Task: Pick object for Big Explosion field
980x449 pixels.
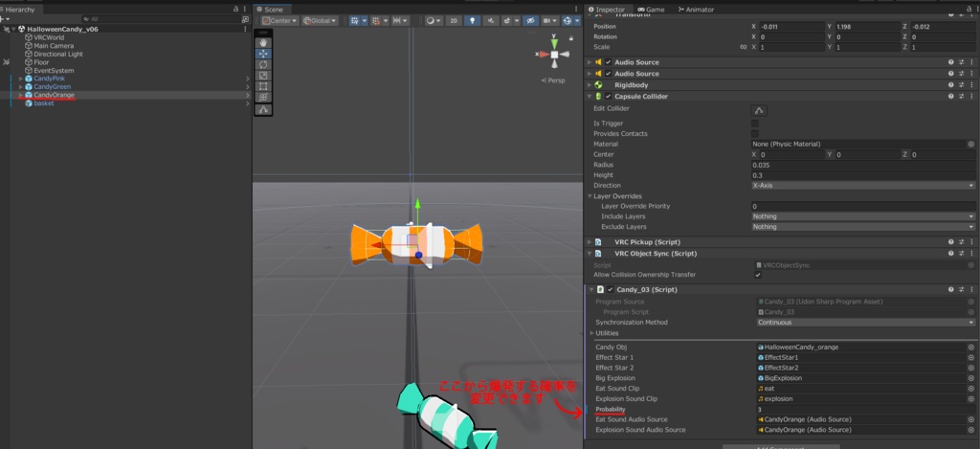Action: tap(970, 378)
